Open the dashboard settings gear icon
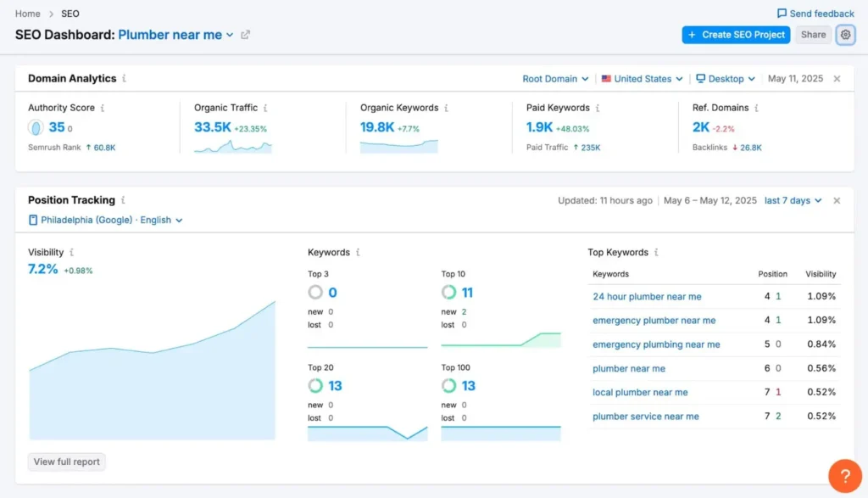 [845, 35]
